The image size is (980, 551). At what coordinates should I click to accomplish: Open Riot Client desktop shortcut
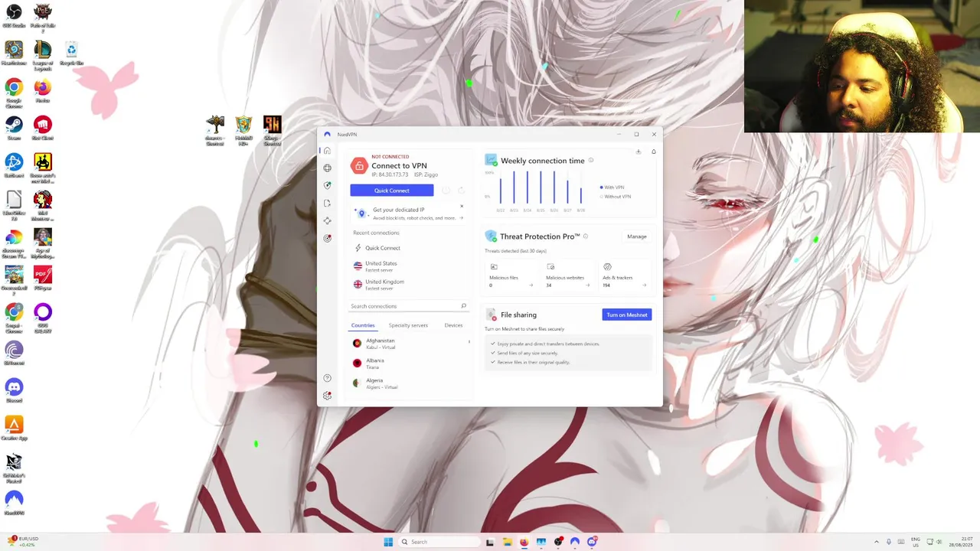(43, 128)
